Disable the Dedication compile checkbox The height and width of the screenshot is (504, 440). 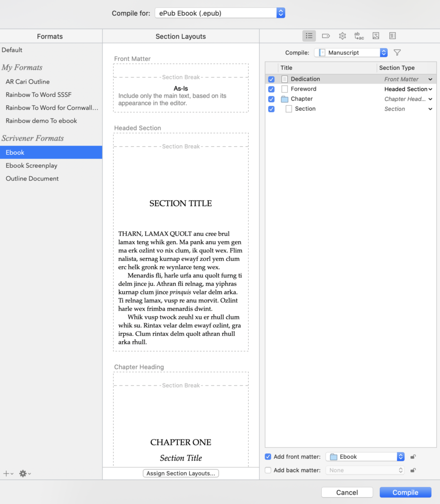click(x=271, y=79)
